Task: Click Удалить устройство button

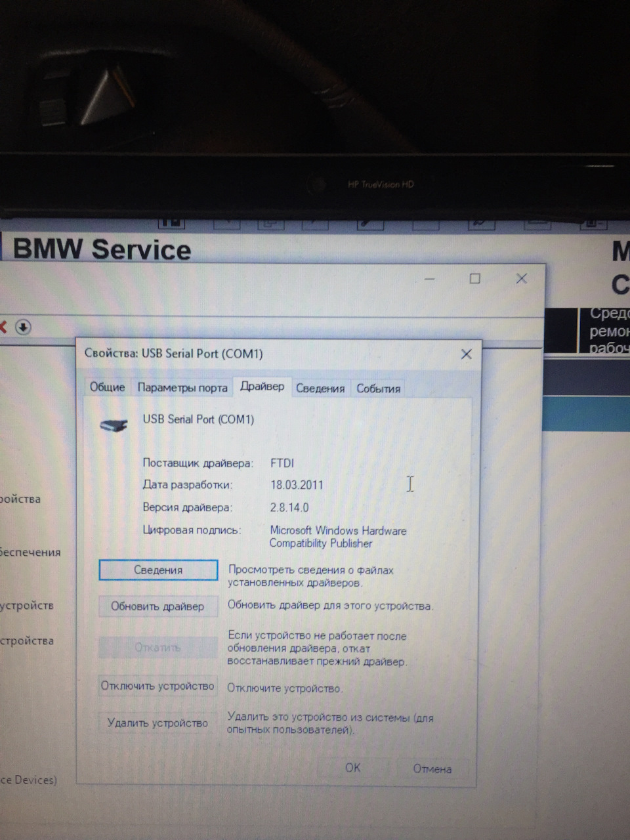Action: 157,723
